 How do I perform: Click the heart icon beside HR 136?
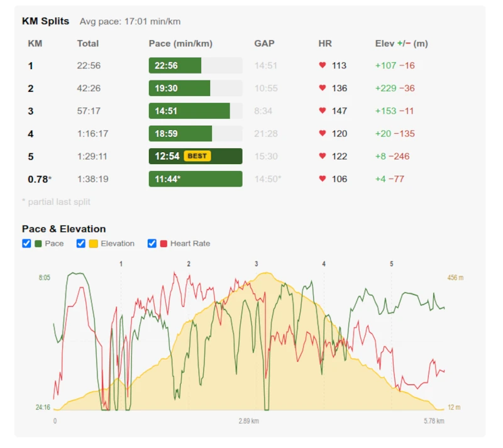323,88
